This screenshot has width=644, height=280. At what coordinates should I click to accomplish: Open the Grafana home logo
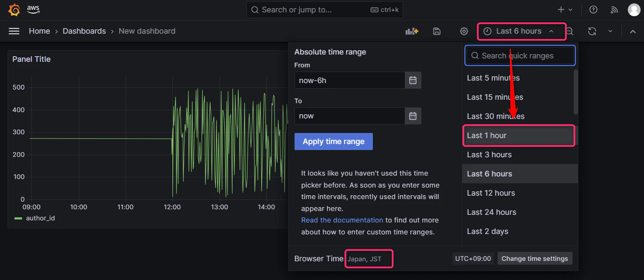coord(14,10)
